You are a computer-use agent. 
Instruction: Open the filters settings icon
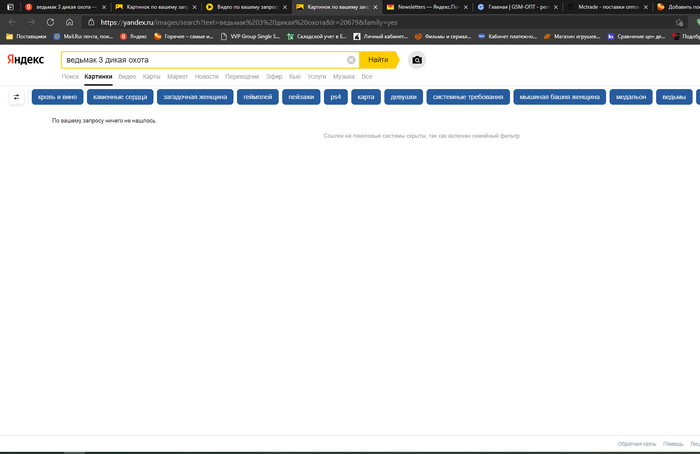point(17,97)
